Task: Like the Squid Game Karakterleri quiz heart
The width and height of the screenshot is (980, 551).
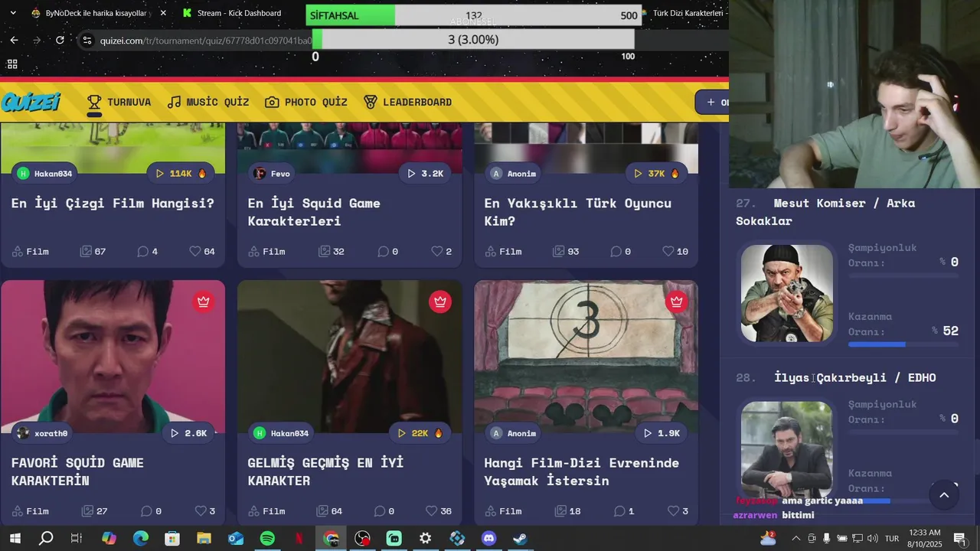Action: (442, 251)
